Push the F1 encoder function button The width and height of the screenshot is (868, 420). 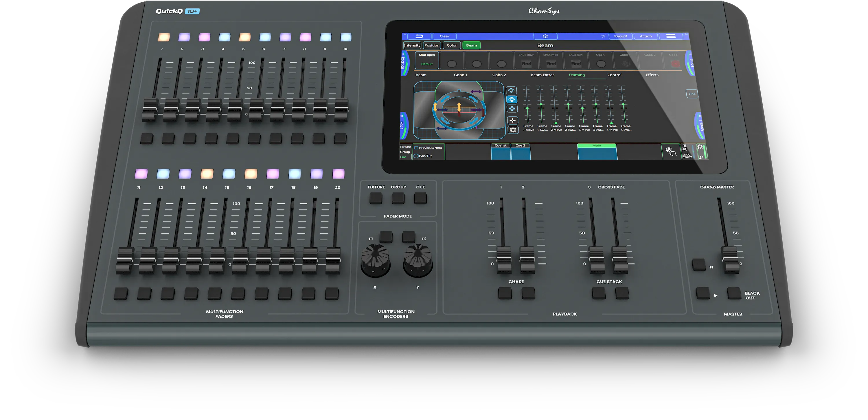[x=386, y=237]
